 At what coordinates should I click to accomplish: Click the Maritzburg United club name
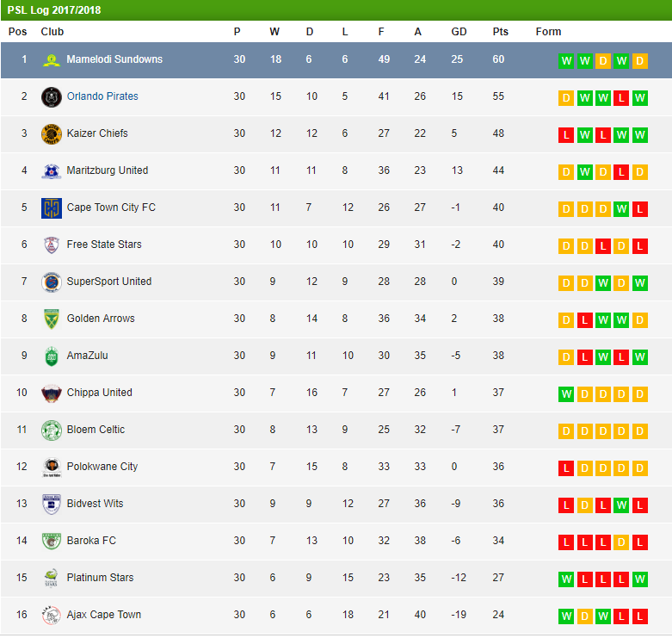[x=108, y=170]
